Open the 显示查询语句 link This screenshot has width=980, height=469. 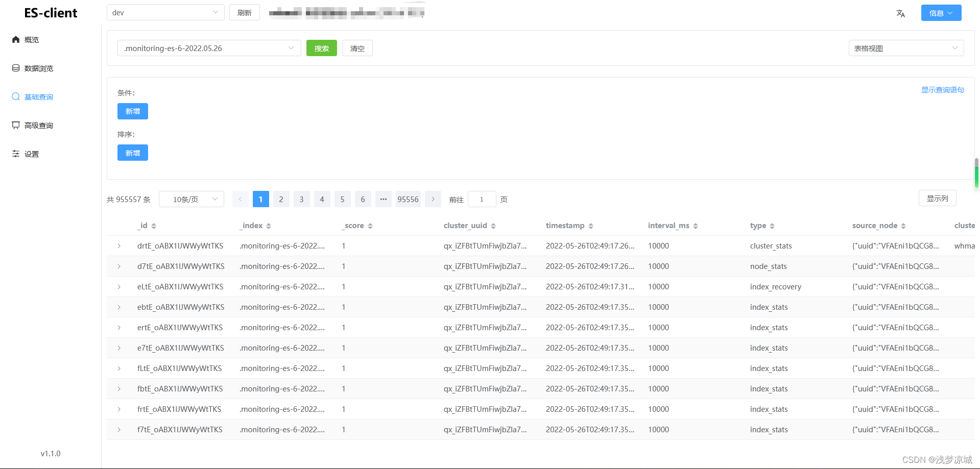coord(942,89)
